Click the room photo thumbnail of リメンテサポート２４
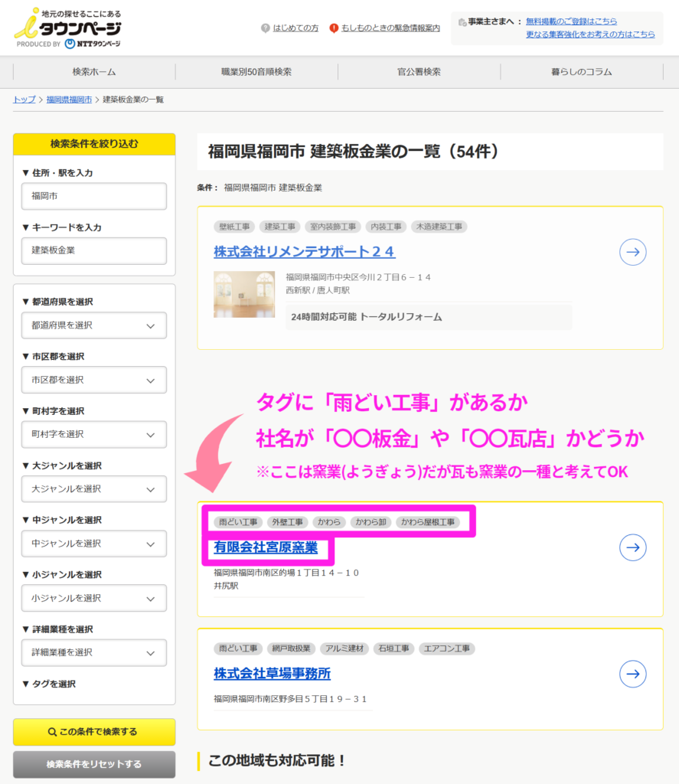Screen dimensions: 679x784 pyautogui.click(x=244, y=295)
